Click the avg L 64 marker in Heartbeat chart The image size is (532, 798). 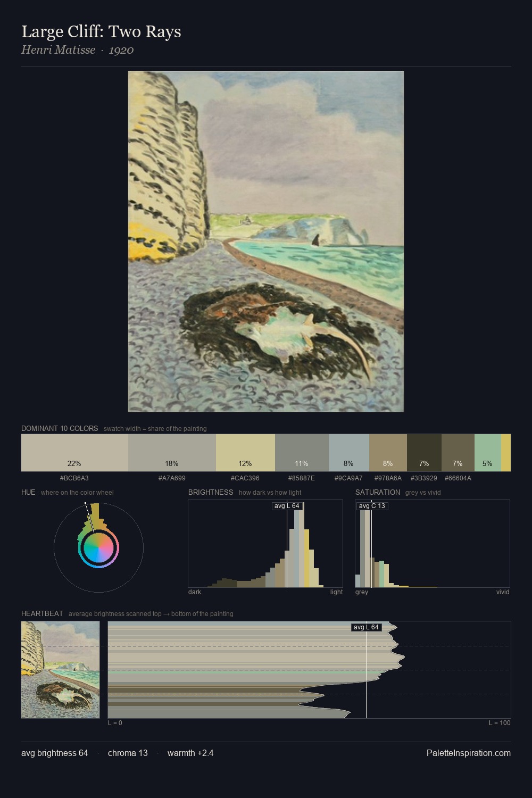[x=366, y=627]
